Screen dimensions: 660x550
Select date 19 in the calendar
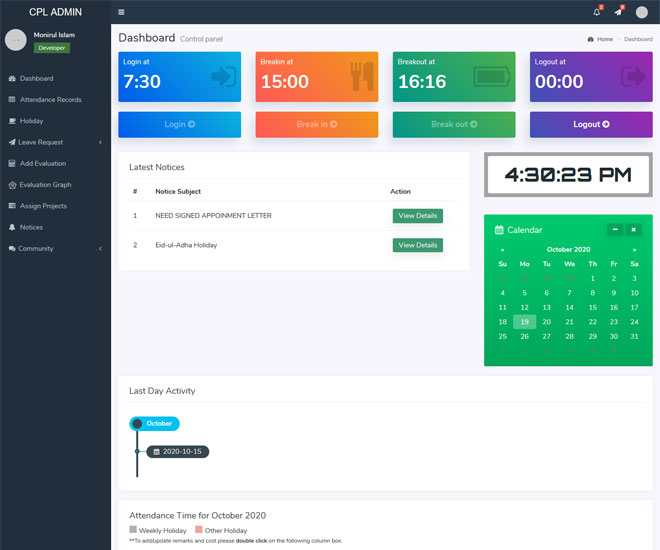point(524,322)
